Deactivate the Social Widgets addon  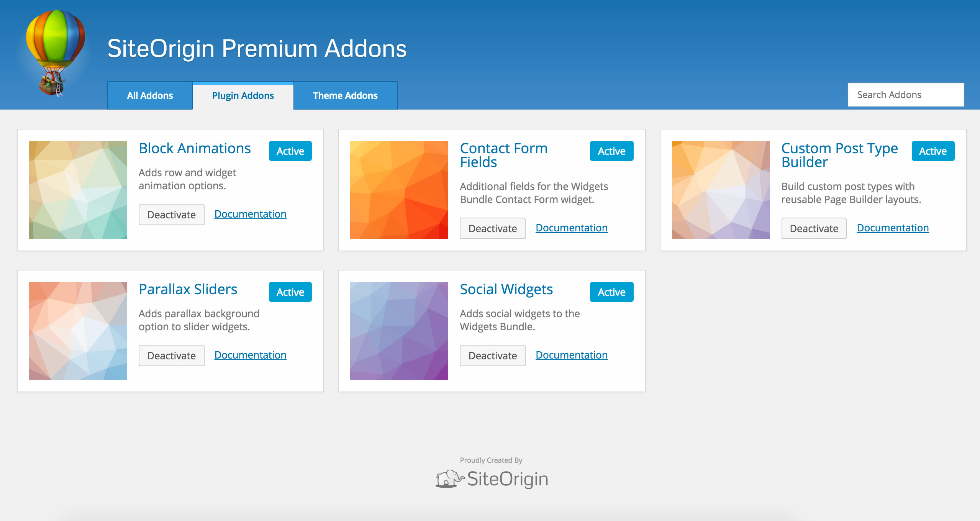tap(493, 356)
